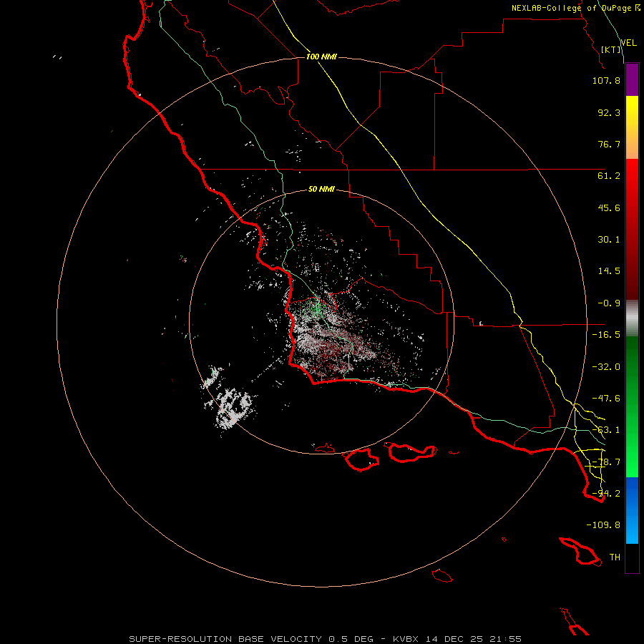Select the -16.5 legend value
The width and height of the screenshot is (644, 644).
coord(606,335)
